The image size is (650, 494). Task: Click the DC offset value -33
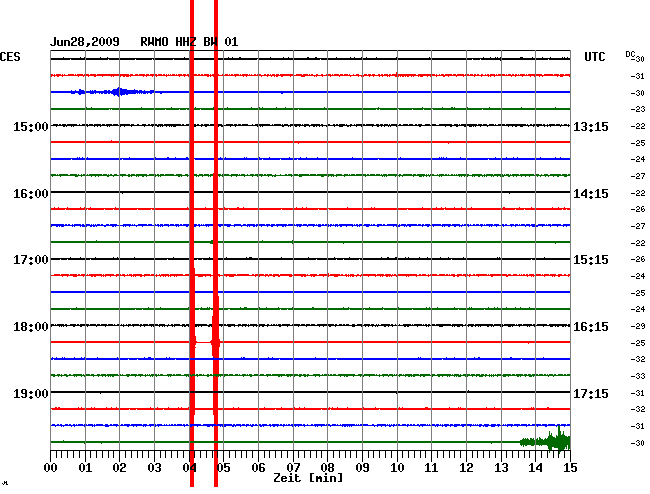click(x=638, y=376)
